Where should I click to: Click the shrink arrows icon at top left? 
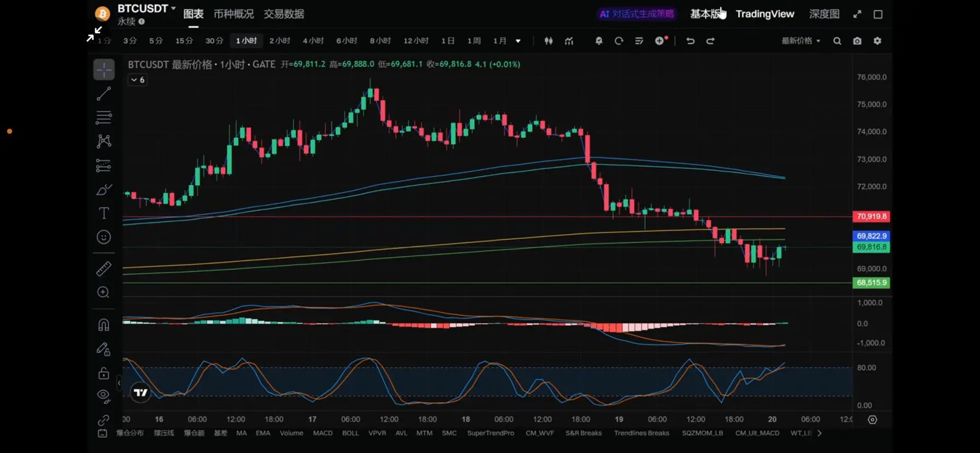coord(94,34)
